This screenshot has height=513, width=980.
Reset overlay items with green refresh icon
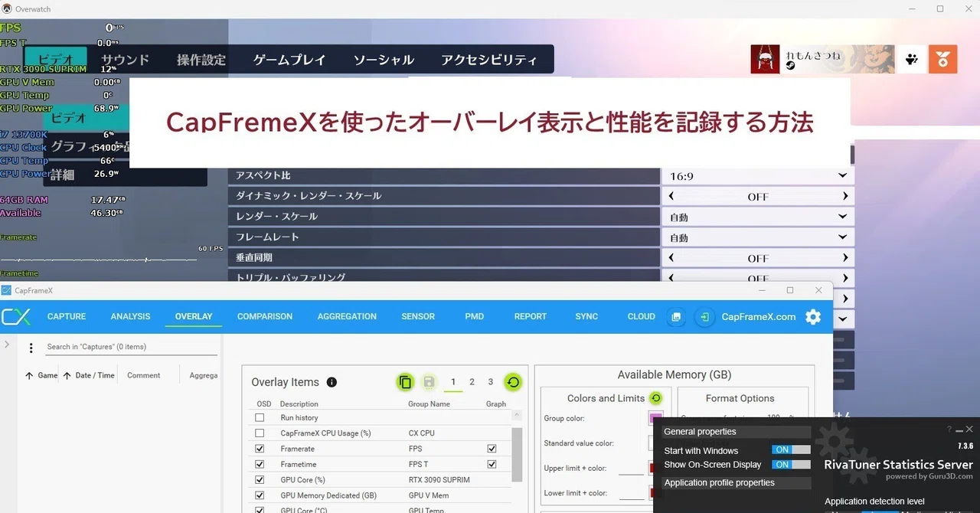(513, 382)
